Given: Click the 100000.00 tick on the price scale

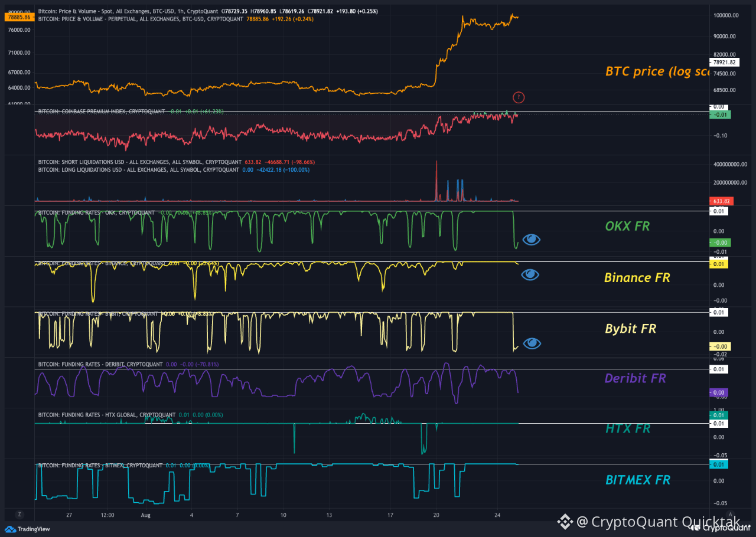Looking at the screenshot, I should (x=725, y=16).
